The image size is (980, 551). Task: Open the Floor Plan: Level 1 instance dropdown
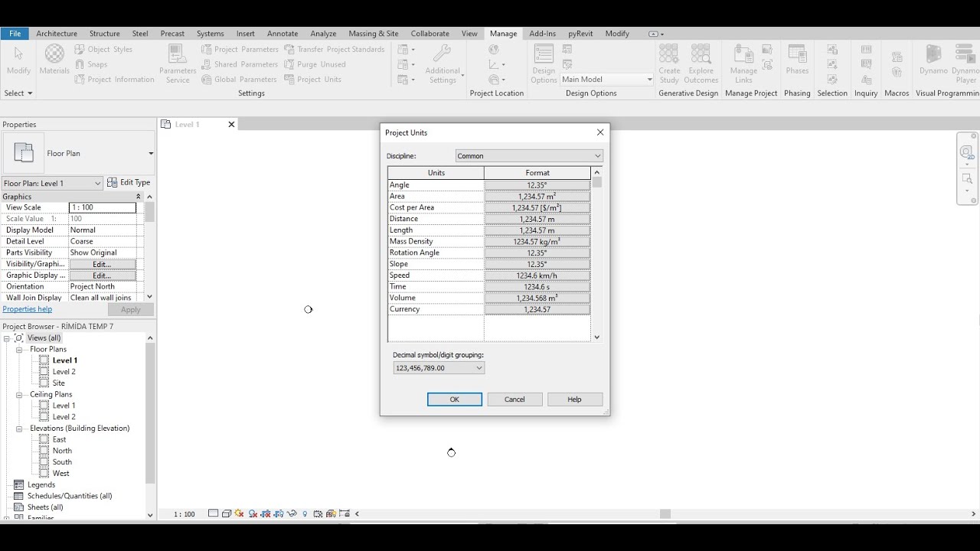pos(52,183)
